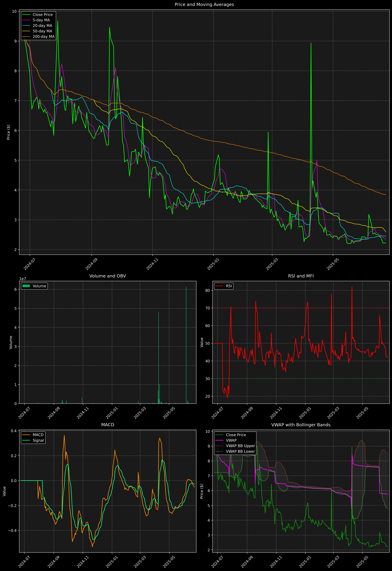Click the 'RSI and MFI' subplot title
Screen dimensions: 392x571
tap(301, 276)
